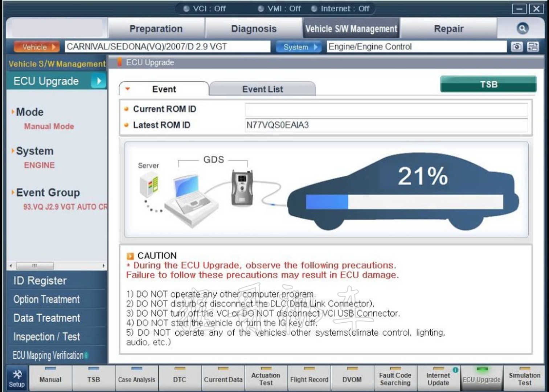The width and height of the screenshot is (549, 392).
Task: Open Actuation Test from bottom toolbar
Action: [x=266, y=379]
